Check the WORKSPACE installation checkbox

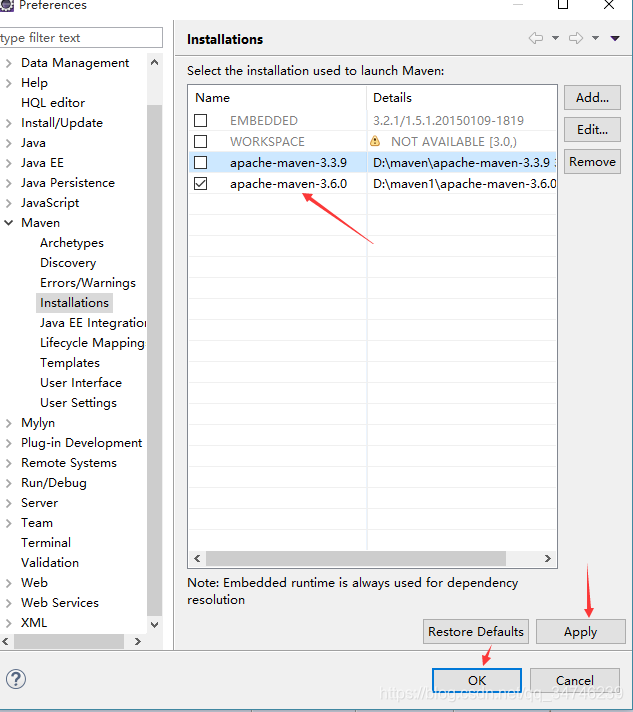(200, 141)
